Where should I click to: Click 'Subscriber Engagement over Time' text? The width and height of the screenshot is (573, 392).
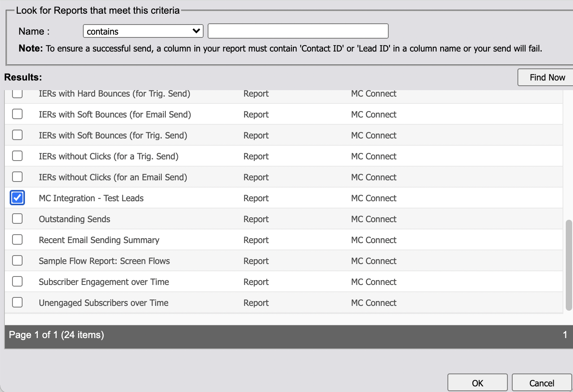click(x=104, y=282)
